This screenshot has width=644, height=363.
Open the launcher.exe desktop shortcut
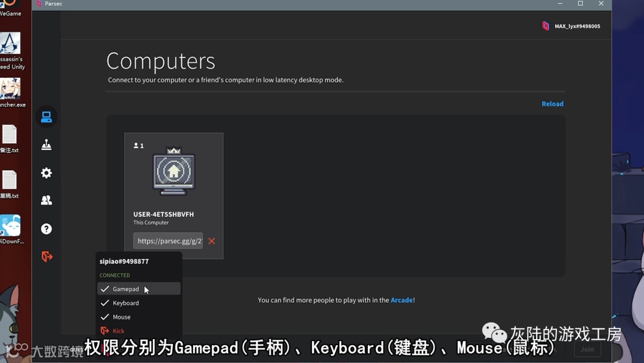pyautogui.click(x=11, y=93)
